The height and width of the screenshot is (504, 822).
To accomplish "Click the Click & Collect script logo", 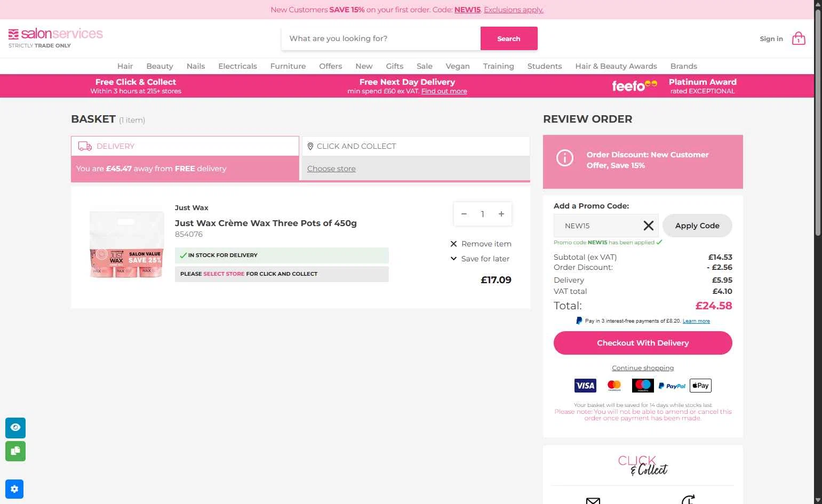I will [643, 466].
